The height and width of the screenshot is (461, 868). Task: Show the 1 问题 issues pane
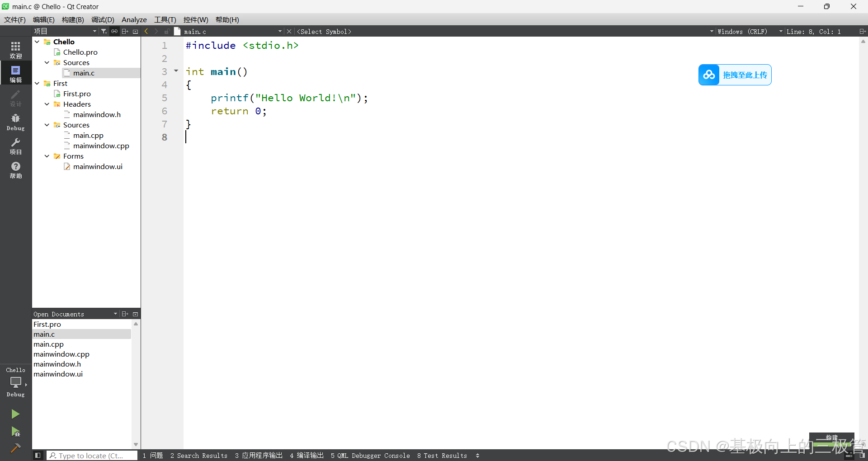click(x=153, y=456)
